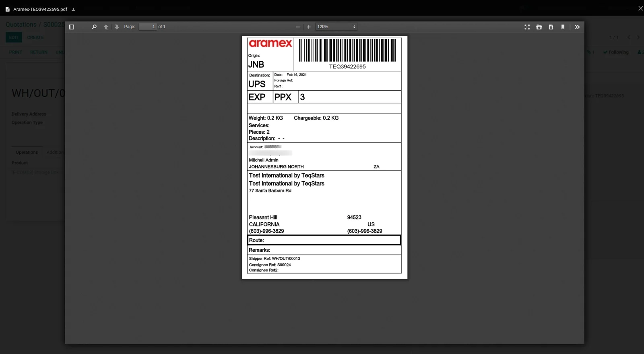
Task: Click the CREATE button in background window
Action: tap(35, 37)
